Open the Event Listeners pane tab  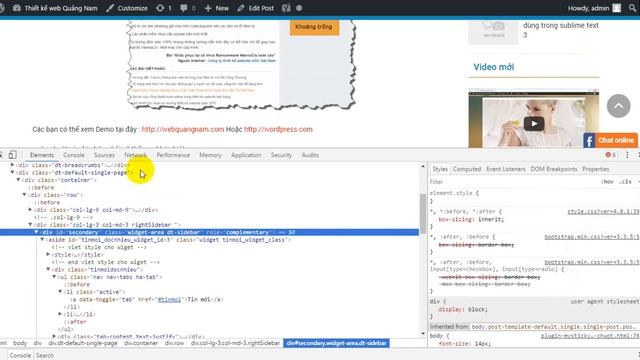coord(506,169)
